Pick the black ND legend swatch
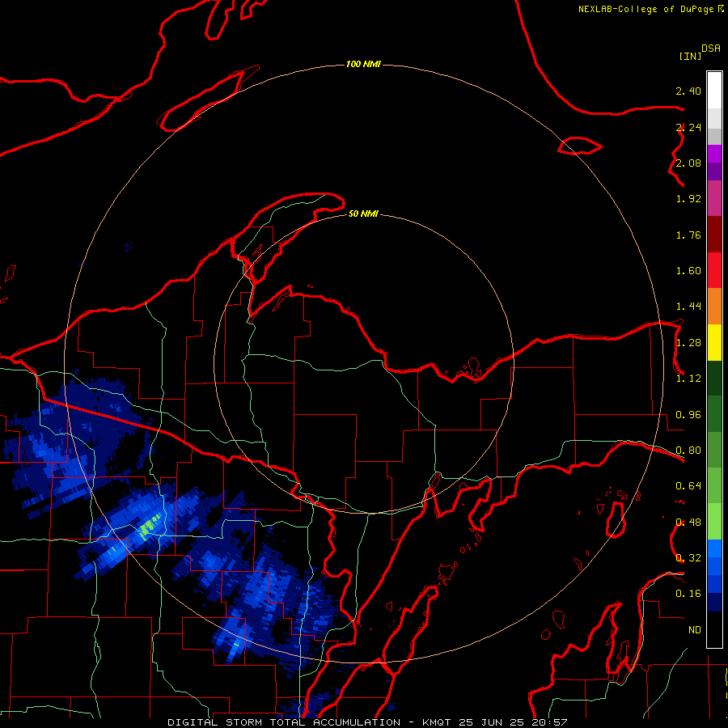 click(x=714, y=629)
